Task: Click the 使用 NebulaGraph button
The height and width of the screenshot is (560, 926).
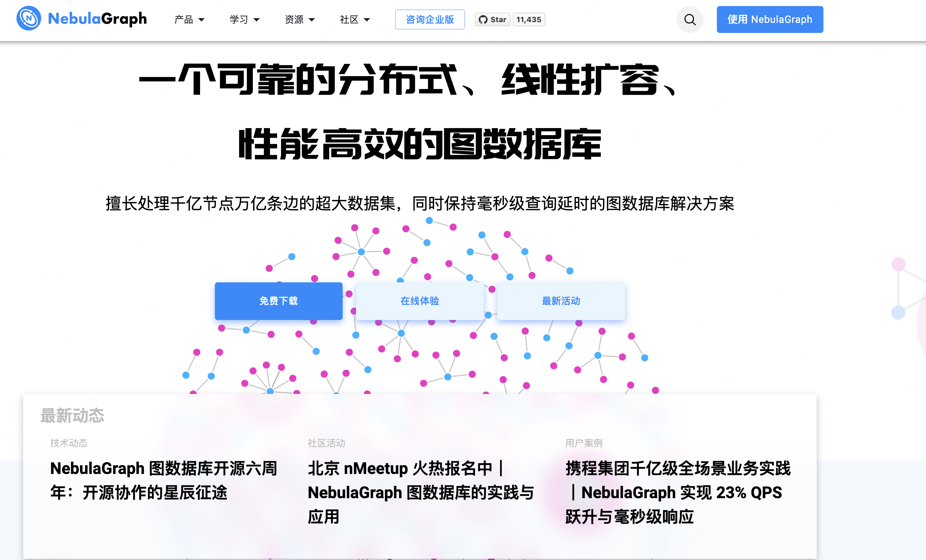Action: [769, 19]
